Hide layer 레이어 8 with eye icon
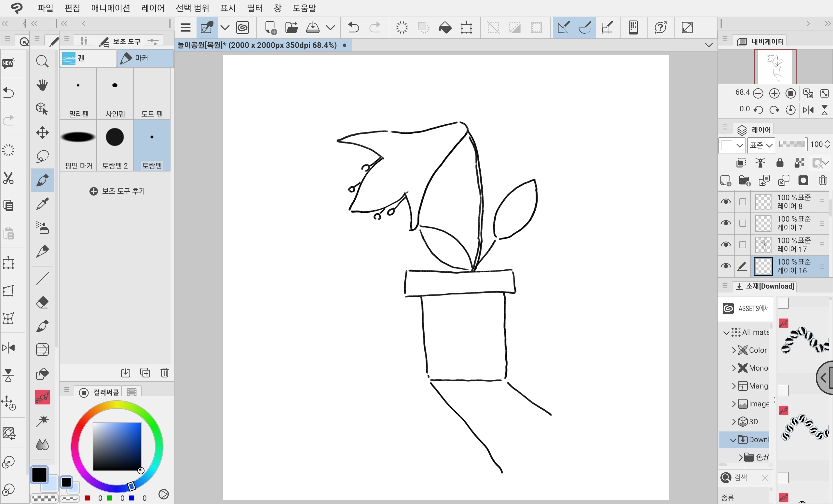 [726, 202]
